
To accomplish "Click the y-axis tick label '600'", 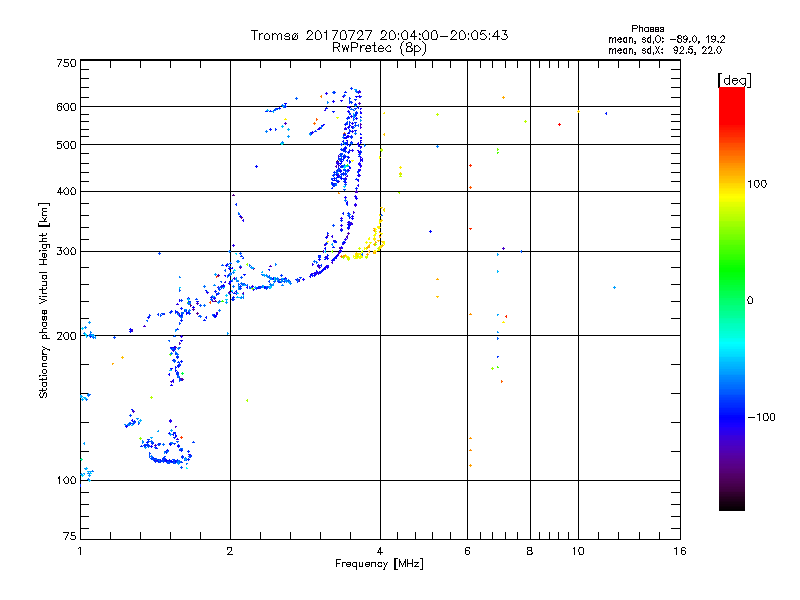I will pyautogui.click(x=66, y=107).
